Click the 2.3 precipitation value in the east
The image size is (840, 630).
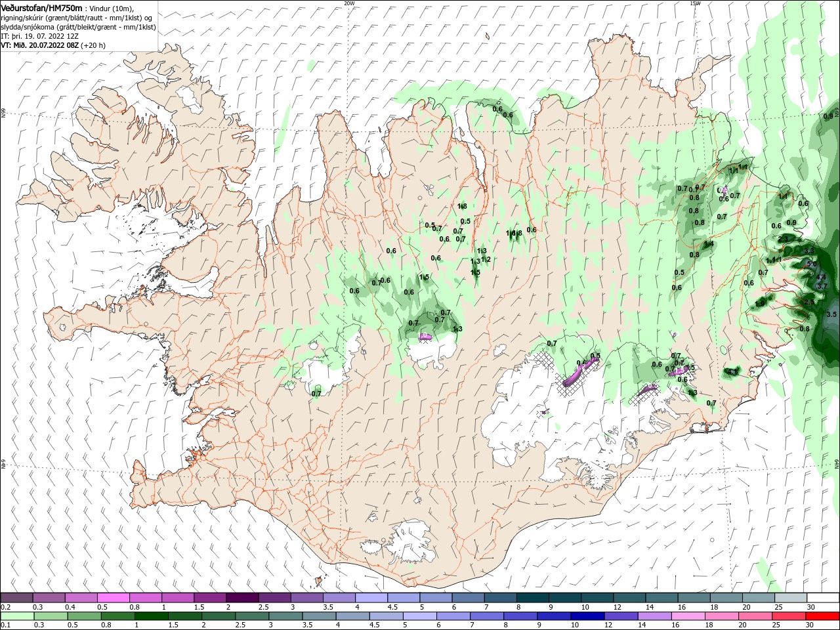click(x=783, y=239)
